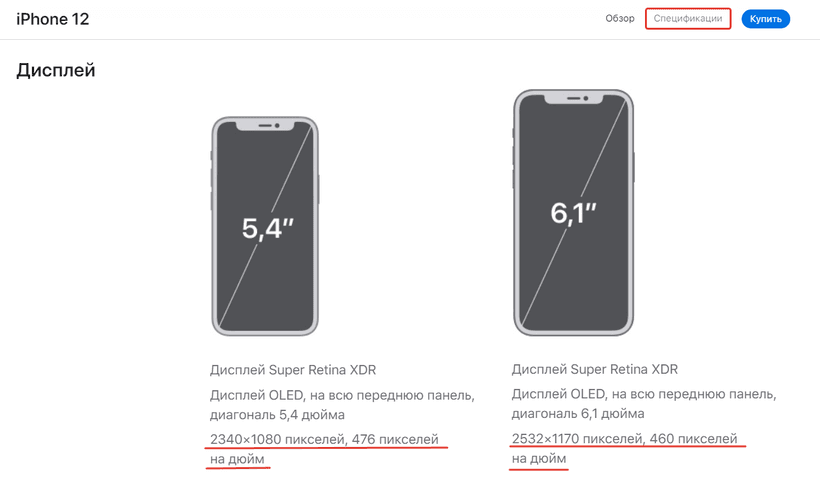Select the Дисплей section heading
Screen dimensions: 820x483
tap(55, 70)
